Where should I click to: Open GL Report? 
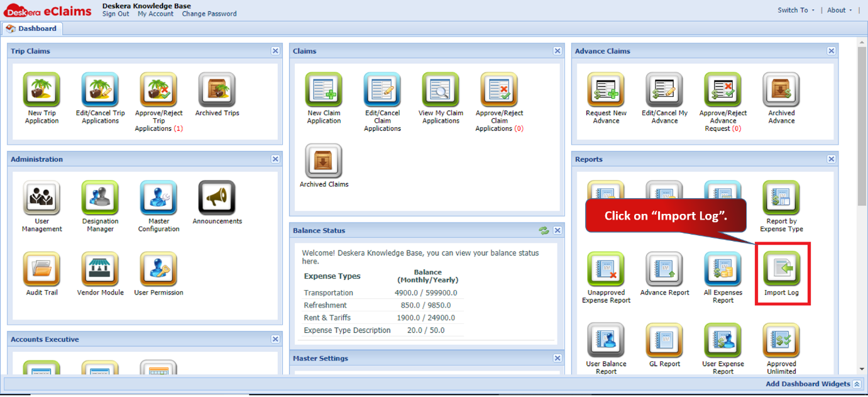(664, 340)
